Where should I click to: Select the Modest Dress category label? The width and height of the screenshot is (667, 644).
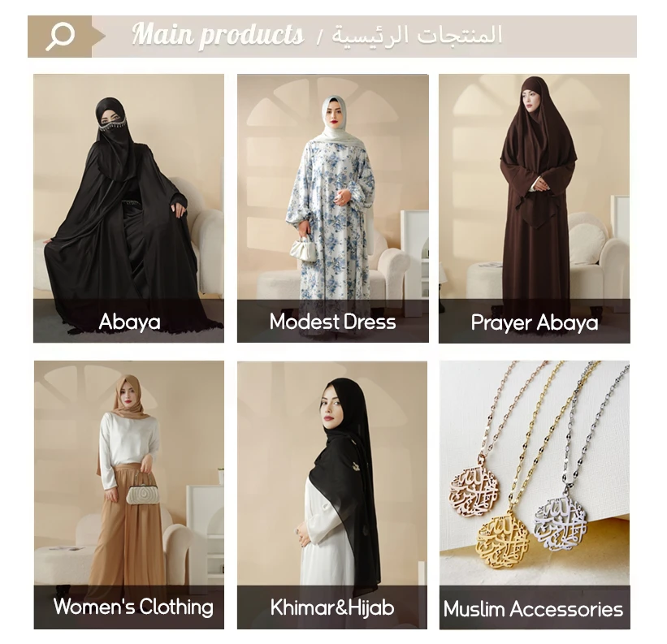[332, 322]
